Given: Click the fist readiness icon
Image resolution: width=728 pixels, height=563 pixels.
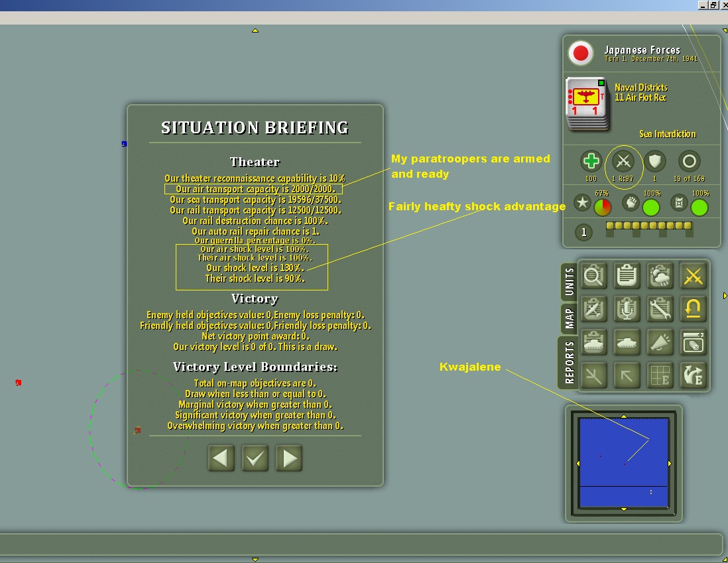Looking at the screenshot, I should pyautogui.click(x=631, y=202).
